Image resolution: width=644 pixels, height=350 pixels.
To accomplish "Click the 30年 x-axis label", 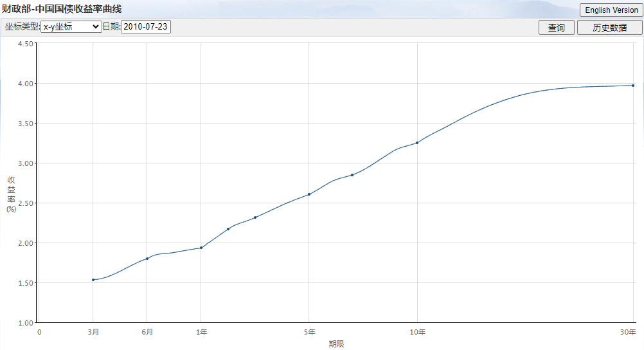I will (x=628, y=332).
